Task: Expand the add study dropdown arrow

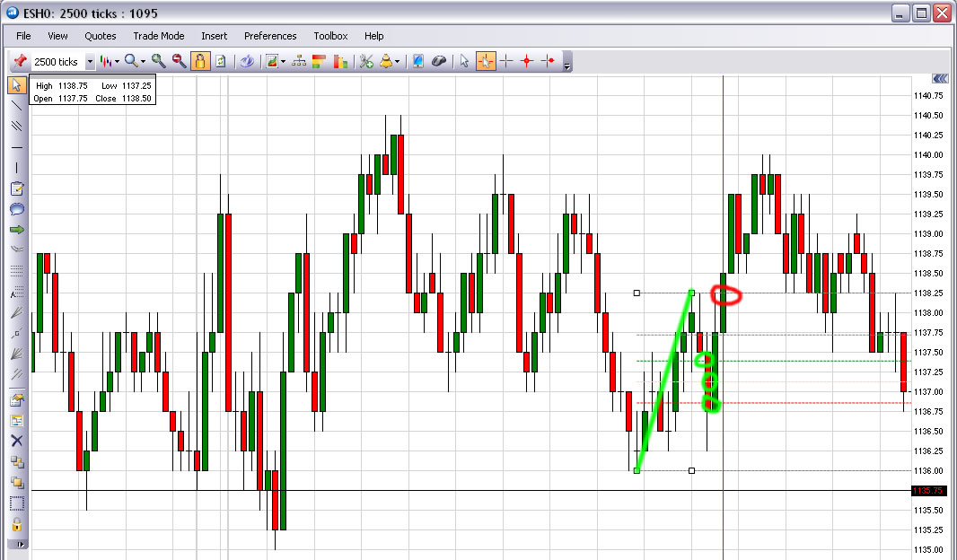Action: [283, 62]
